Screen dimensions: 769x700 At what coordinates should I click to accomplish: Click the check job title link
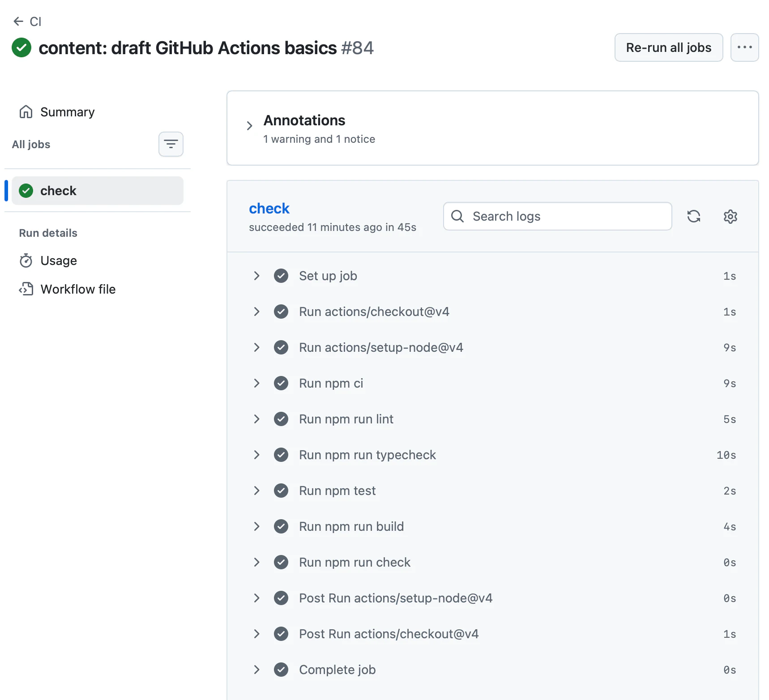pyautogui.click(x=269, y=209)
